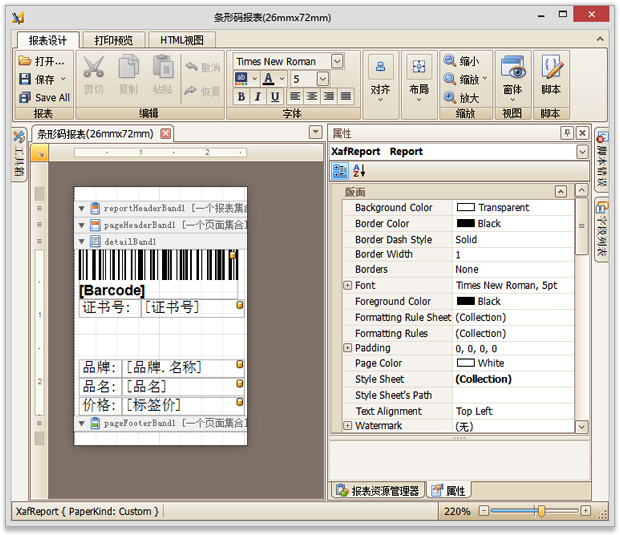Zoom in using 放大

tap(461, 97)
